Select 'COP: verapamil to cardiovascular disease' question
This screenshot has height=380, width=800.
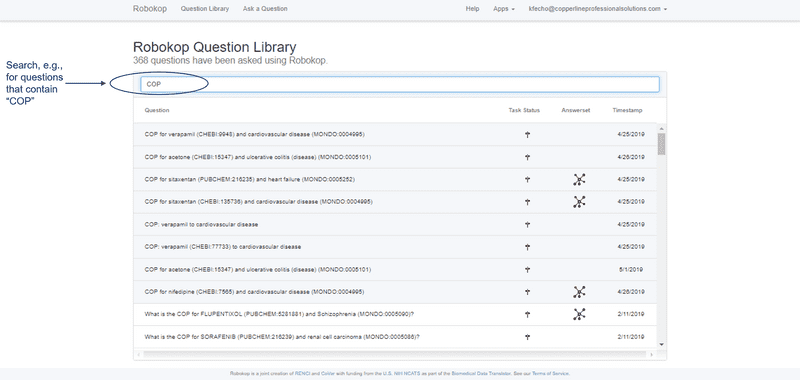point(201,224)
